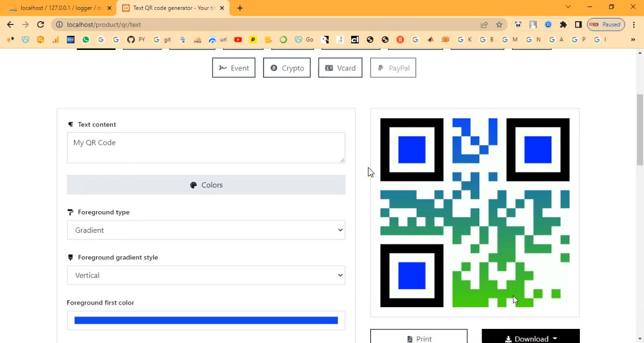Screen dimensions: 644x343
Task: Open the Google P bookmark
Action: click(x=579, y=40)
